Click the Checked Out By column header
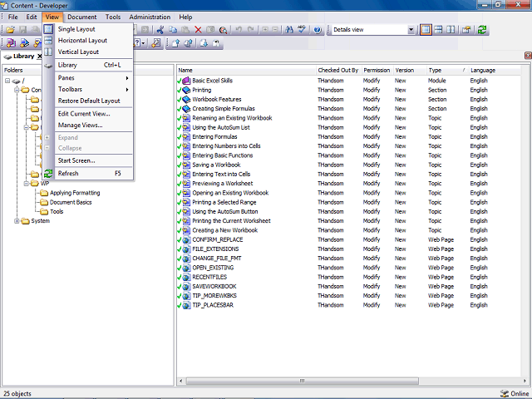Screen dimensions: 532x399 338,70
